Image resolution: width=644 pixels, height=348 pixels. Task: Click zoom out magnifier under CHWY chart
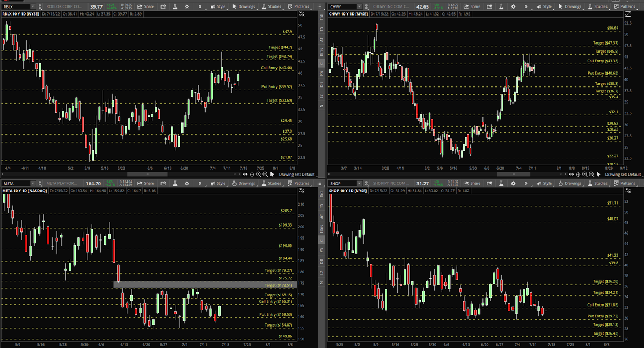pos(591,175)
